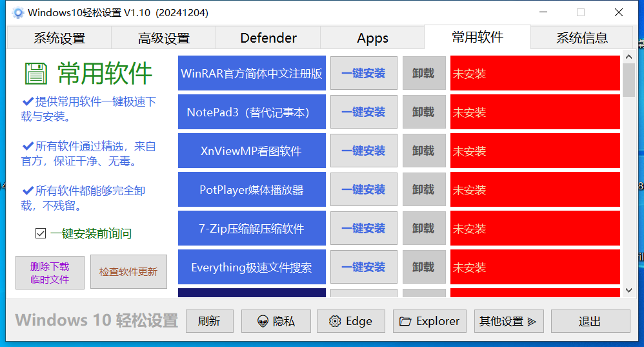Switch to the Apps tab

click(372, 38)
